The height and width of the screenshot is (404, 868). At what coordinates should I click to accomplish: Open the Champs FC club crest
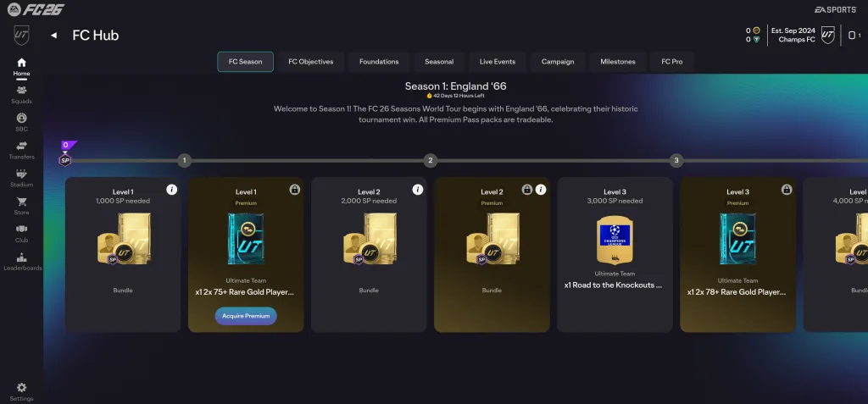[x=827, y=36]
